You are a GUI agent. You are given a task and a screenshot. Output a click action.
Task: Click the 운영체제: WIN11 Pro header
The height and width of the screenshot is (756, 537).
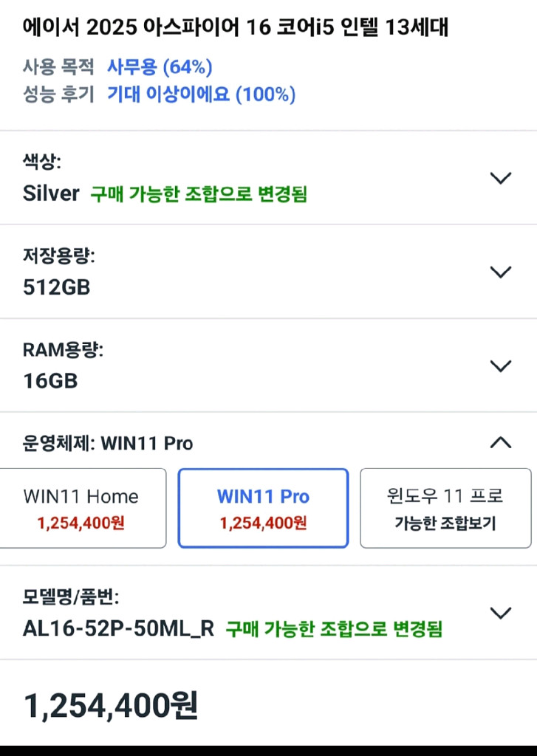[x=107, y=443]
